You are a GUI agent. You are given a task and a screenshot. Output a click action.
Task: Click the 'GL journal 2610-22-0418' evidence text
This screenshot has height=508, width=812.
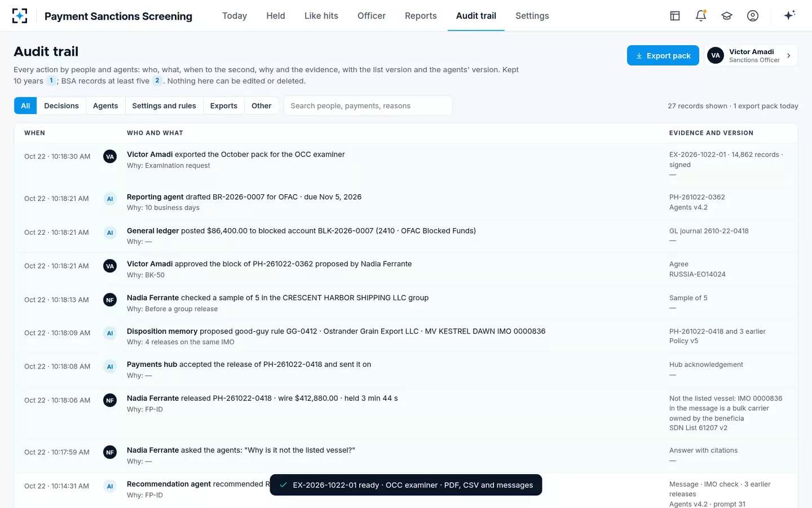coord(709,231)
